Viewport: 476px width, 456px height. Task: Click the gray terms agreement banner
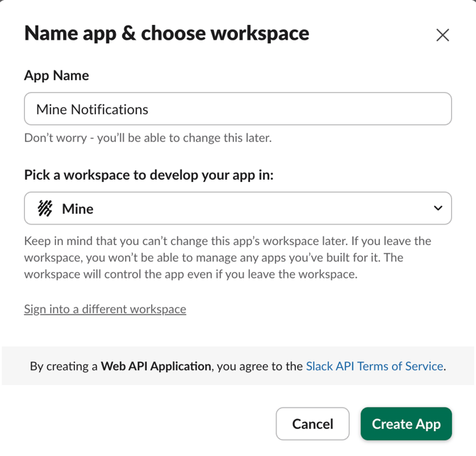238,366
